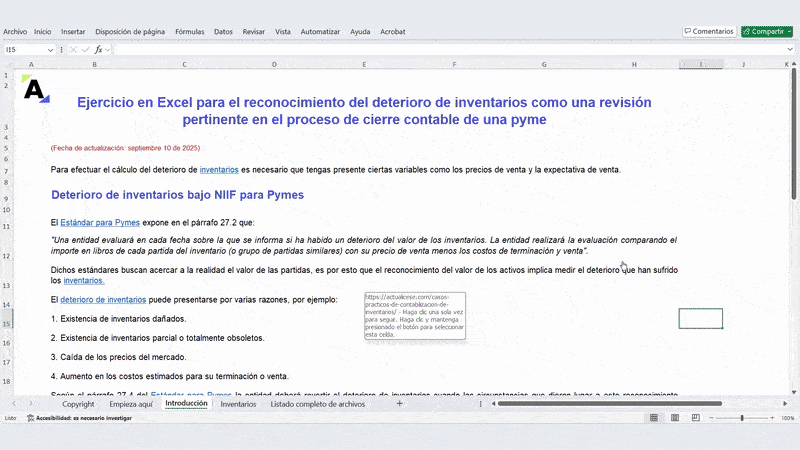Click the Insert Function fx icon
800x450 pixels.
99,49
